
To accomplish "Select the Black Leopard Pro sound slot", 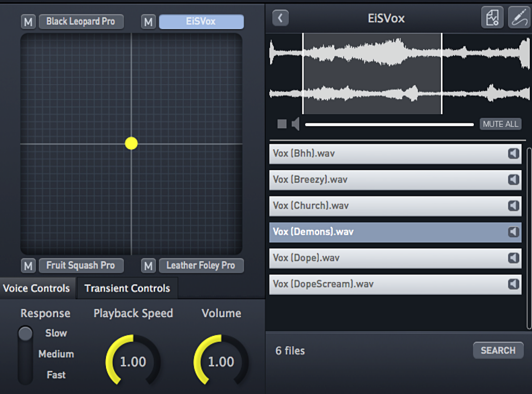I will coord(81,22).
